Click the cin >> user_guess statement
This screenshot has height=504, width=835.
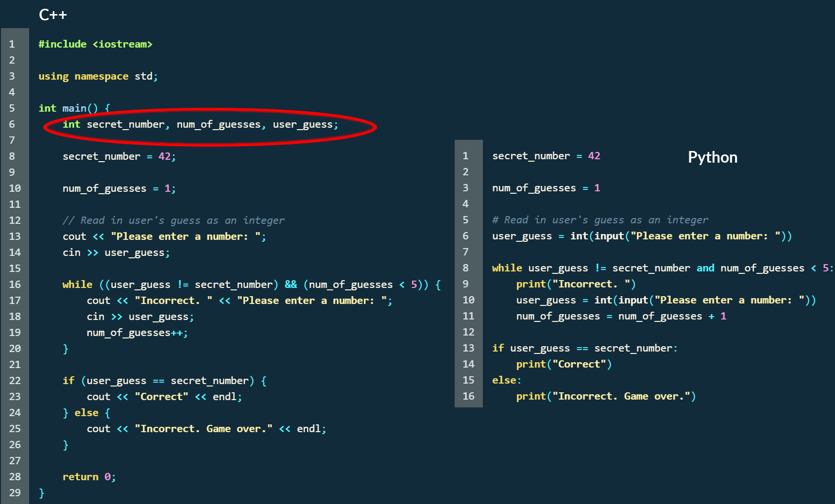(x=116, y=252)
